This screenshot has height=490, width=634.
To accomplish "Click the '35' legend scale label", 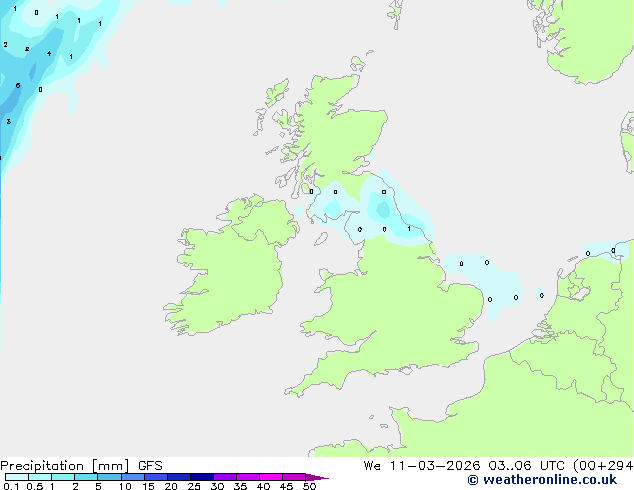I will click(x=240, y=486).
